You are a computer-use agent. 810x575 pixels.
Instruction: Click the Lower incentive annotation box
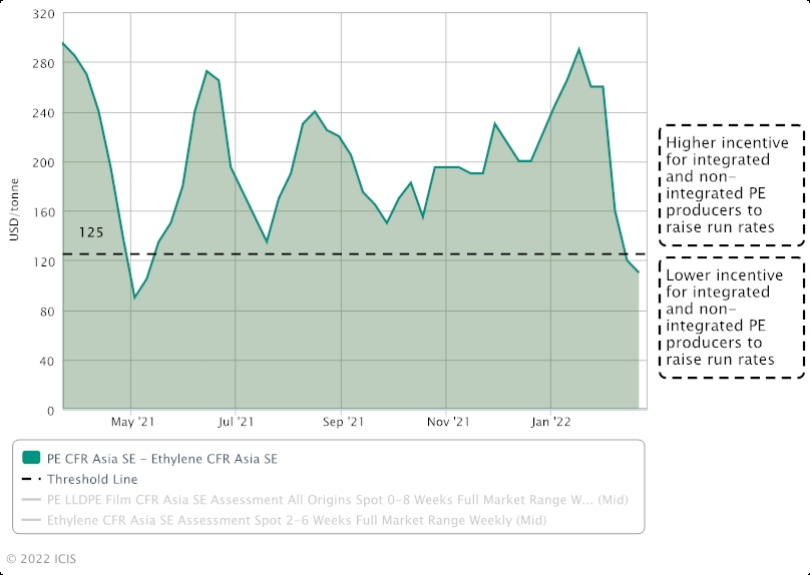(x=731, y=318)
